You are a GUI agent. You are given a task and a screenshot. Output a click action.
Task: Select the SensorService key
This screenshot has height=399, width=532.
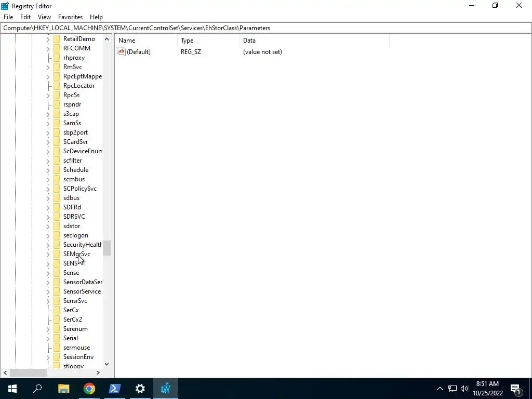82,291
